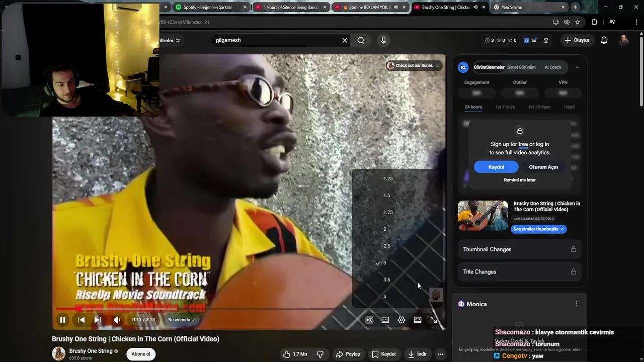Switch to the Görüntülenmeler tab
Image resolution: width=644 pixels, height=362 pixels.
tap(489, 67)
